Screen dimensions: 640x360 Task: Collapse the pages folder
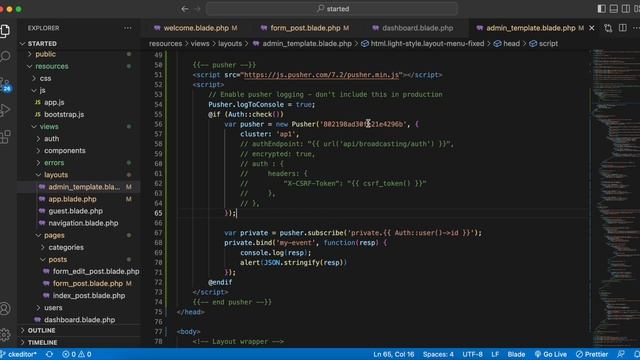coord(54,235)
